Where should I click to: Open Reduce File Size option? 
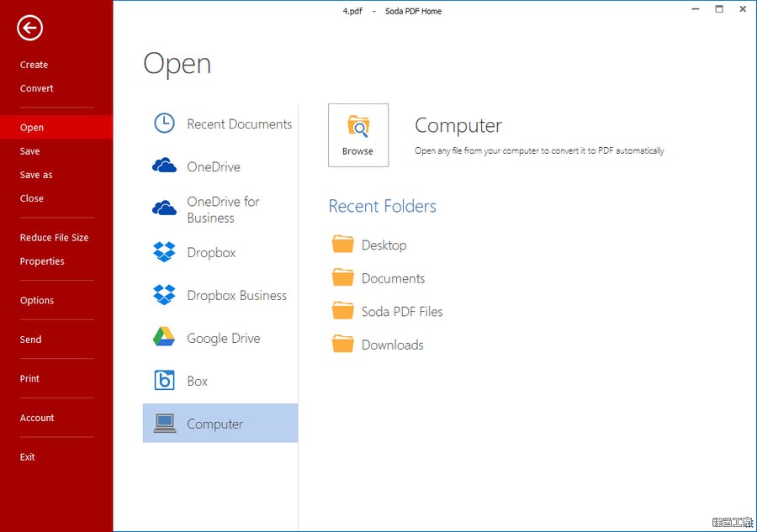pyautogui.click(x=54, y=237)
